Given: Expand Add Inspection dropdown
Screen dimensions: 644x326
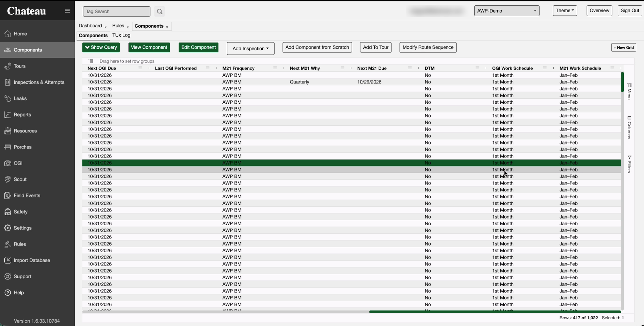Looking at the screenshot, I should tap(250, 49).
